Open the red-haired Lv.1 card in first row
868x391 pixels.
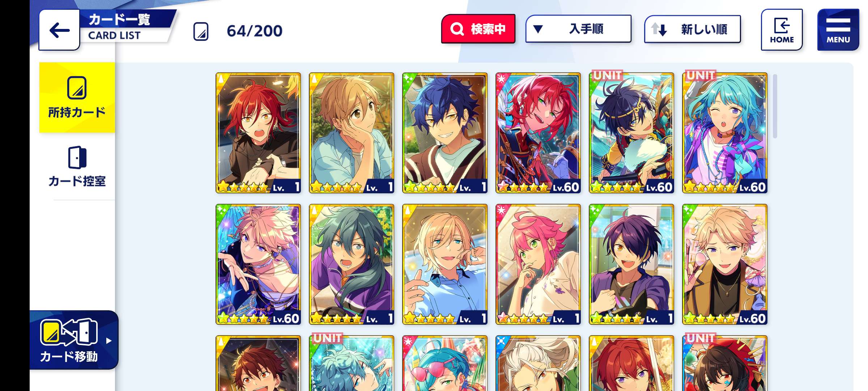click(x=258, y=133)
